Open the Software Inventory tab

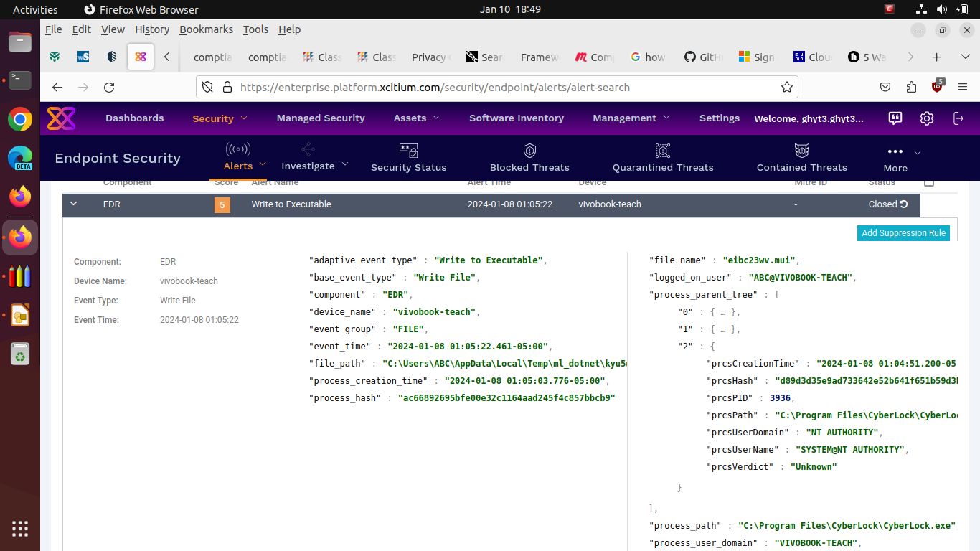point(517,118)
